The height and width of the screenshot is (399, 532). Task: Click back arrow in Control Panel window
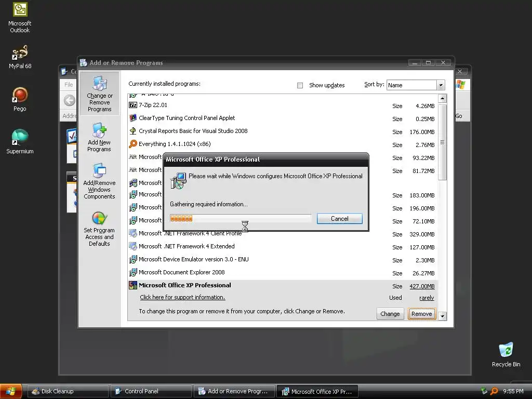point(70,100)
